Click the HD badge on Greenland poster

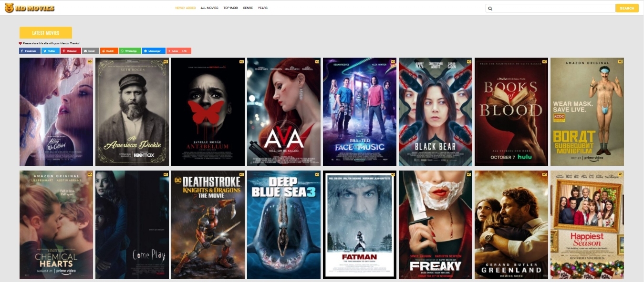point(545,175)
